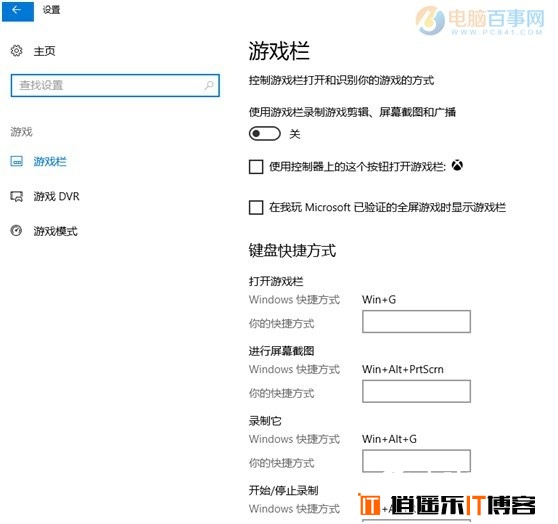Check the controller button opens game bar box
The width and height of the screenshot is (558, 524).
click(x=256, y=167)
